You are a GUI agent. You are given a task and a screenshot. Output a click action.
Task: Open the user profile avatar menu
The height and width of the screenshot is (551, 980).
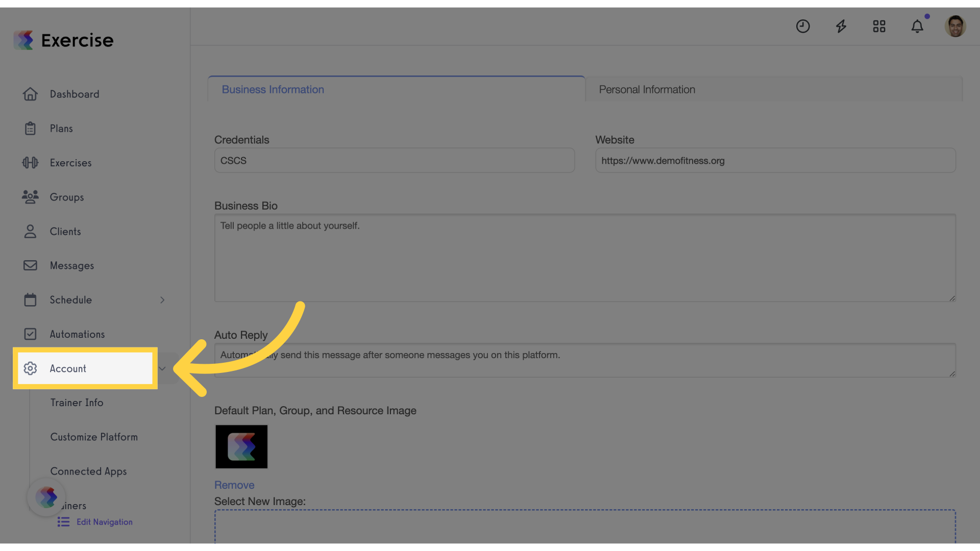(955, 26)
